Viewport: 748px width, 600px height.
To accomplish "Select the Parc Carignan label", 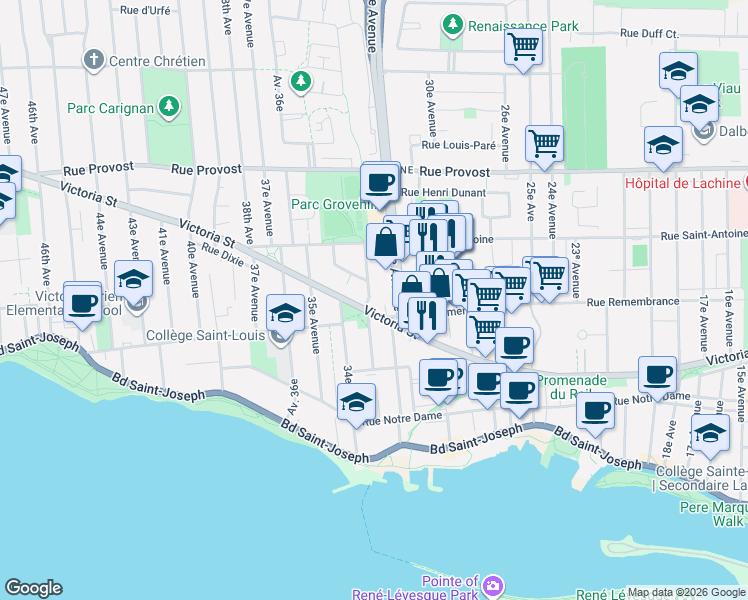I will [110, 108].
